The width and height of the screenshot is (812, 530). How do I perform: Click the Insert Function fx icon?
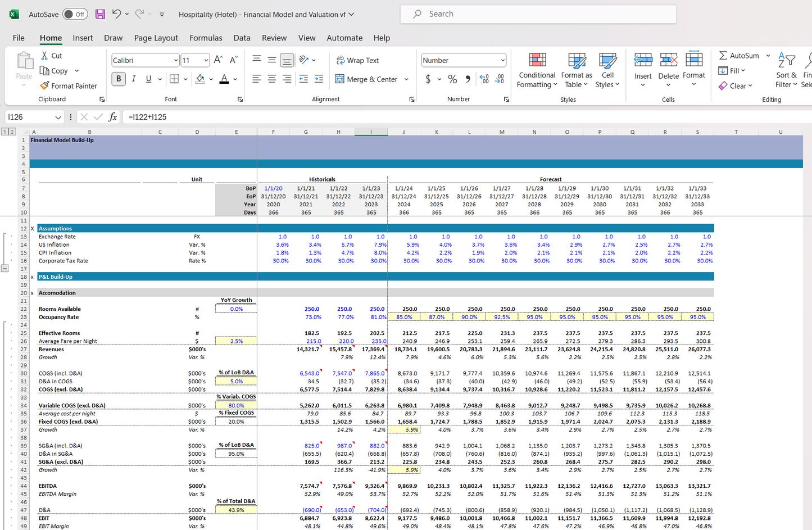113,117
